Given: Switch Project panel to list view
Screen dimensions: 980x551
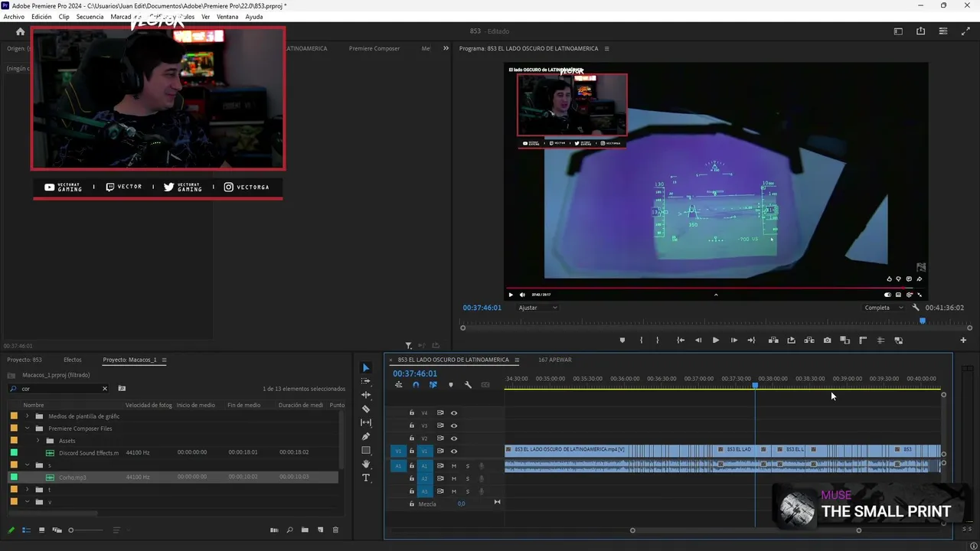Looking at the screenshot, I should (x=26, y=530).
